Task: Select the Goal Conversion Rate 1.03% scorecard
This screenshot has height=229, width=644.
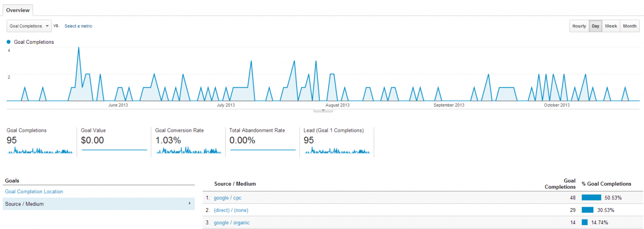Action: [188, 141]
